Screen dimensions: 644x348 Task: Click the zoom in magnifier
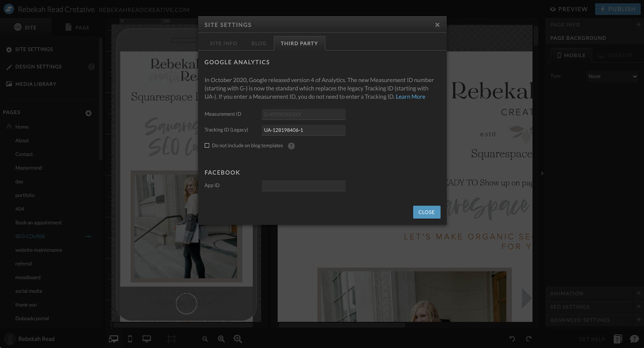coord(238,339)
